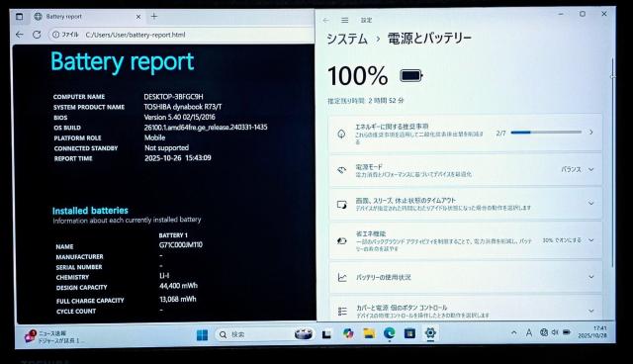Click the 13,068 mWh full charge value
The height and width of the screenshot is (364, 633).
[x=178, y=299]
